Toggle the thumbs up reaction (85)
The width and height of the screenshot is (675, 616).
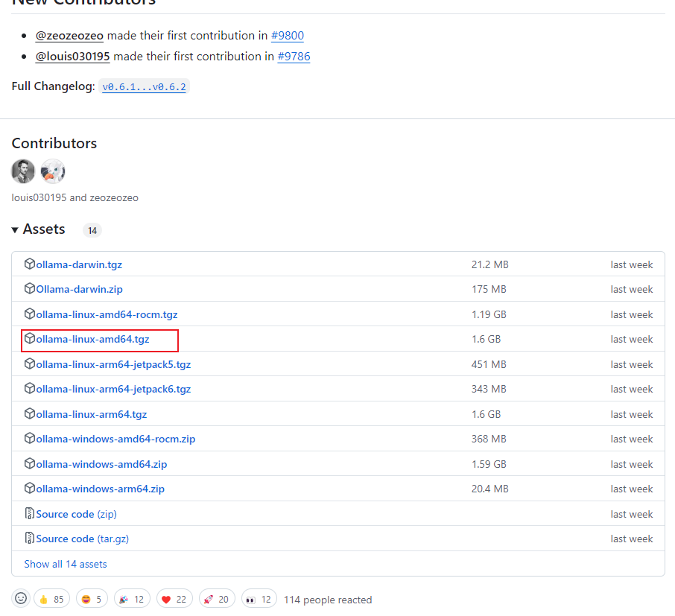click(51, 599)
